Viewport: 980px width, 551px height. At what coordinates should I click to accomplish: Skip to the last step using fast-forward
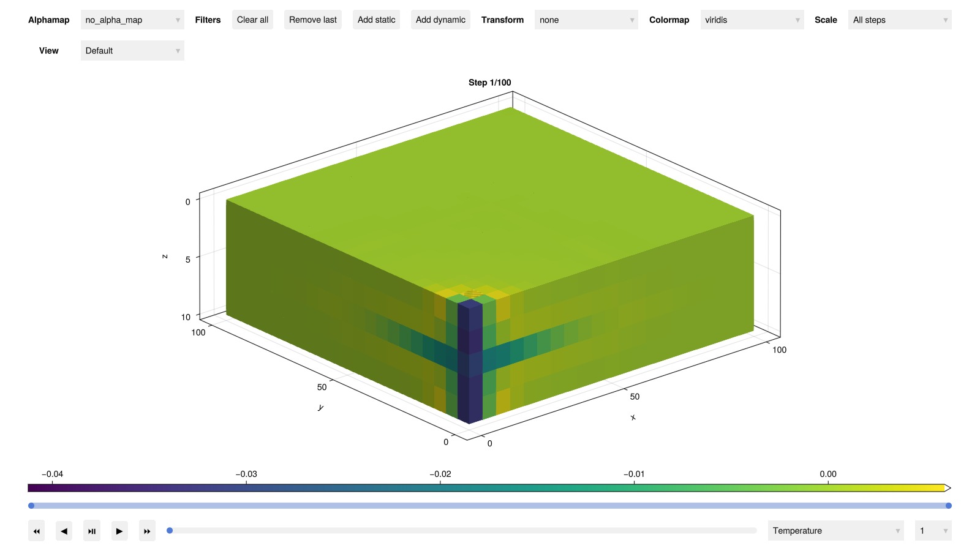[x=147, y=531]
